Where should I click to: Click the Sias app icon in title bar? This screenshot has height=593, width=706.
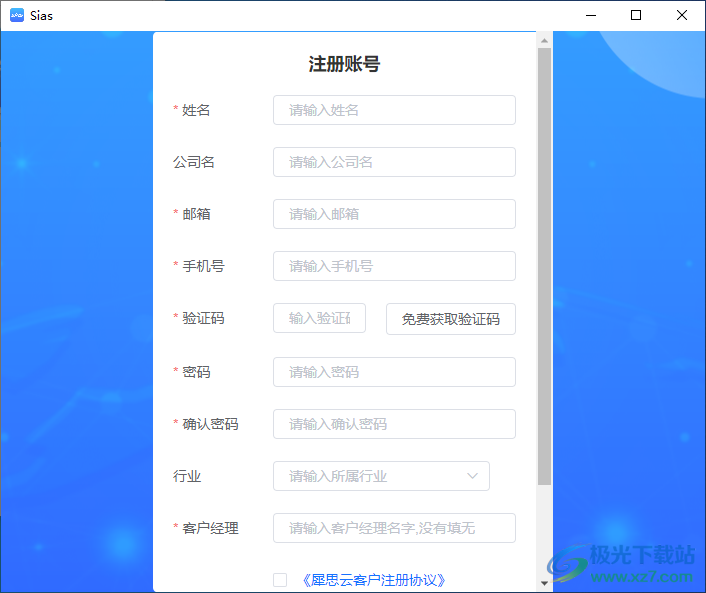coord(17,15)
